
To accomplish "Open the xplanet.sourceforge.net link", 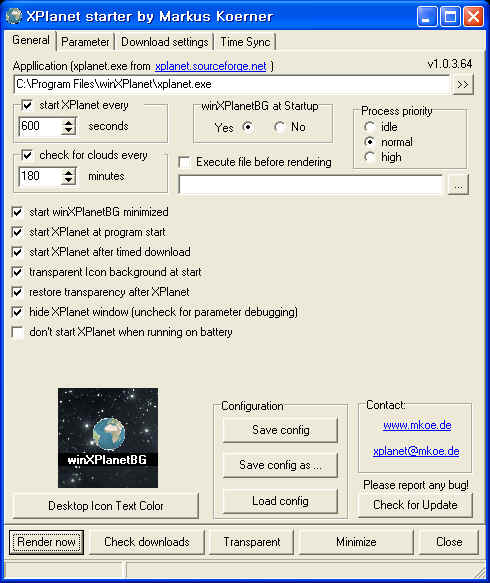I will point(210,66).
